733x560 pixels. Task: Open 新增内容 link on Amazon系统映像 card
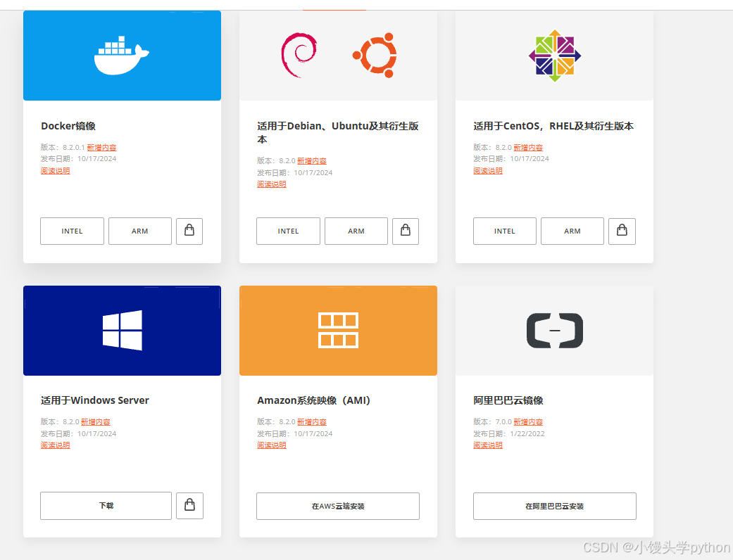(x=312, y=421)
